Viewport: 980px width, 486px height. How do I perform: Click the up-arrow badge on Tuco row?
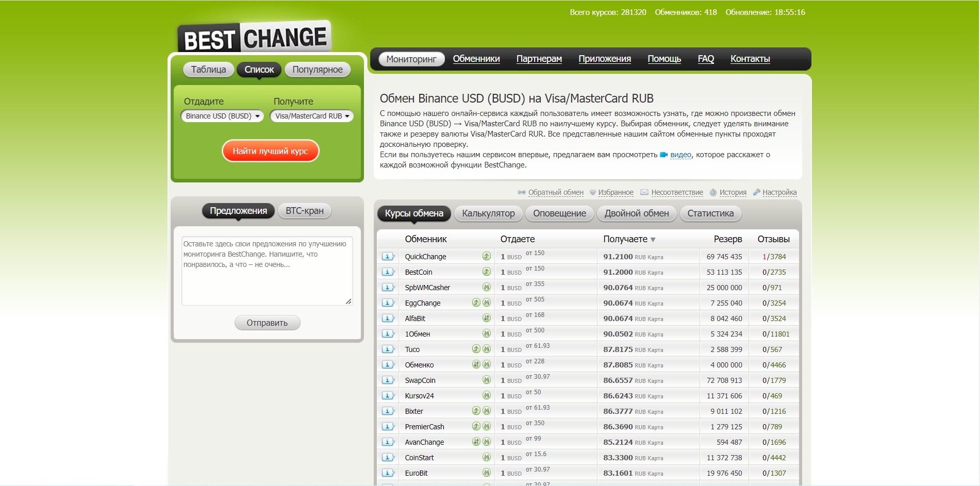tap(476, 349)
